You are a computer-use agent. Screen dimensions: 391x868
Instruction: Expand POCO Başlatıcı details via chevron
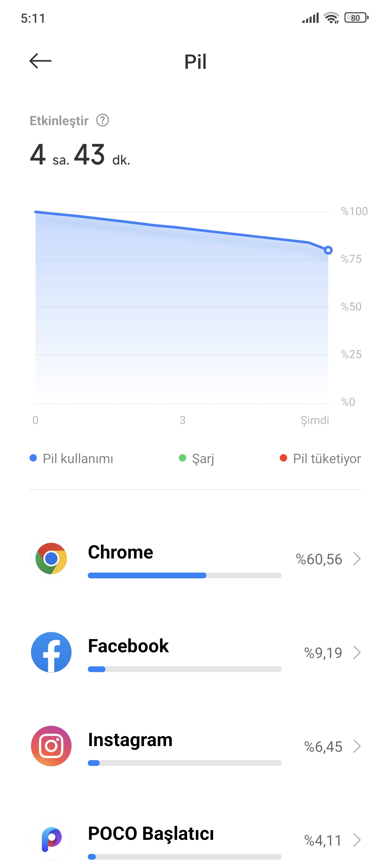[357, 840]
